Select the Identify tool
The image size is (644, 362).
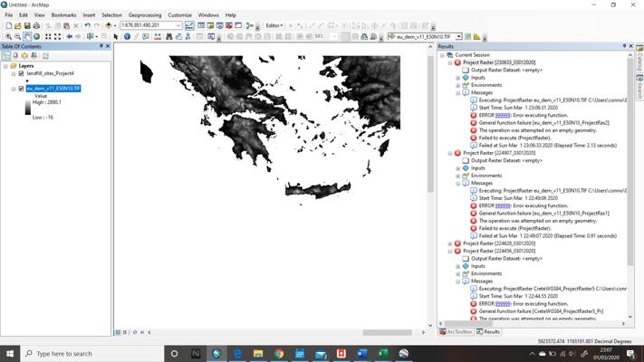coord(128,36)
